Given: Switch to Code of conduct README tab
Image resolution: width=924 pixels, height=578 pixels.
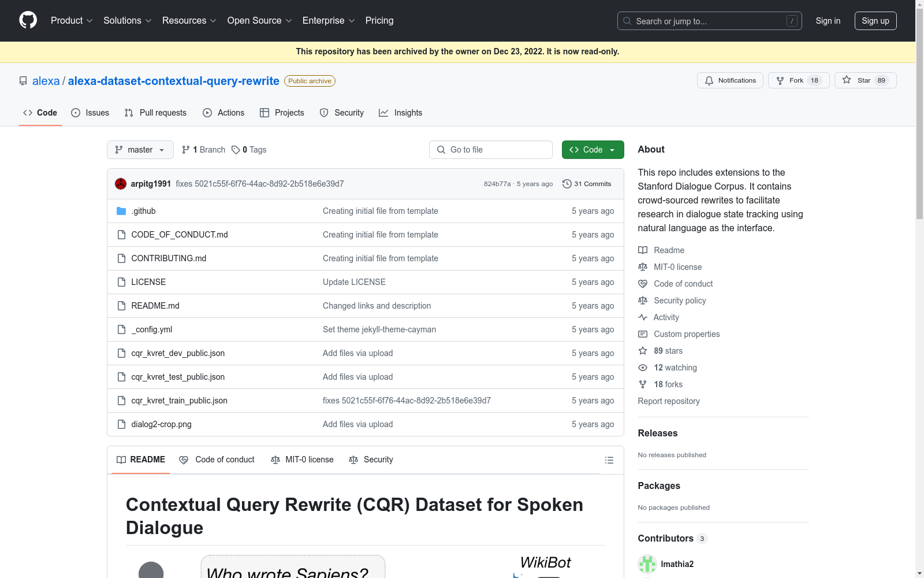Looking at the screenshot, I should click(x=217, y=460).
